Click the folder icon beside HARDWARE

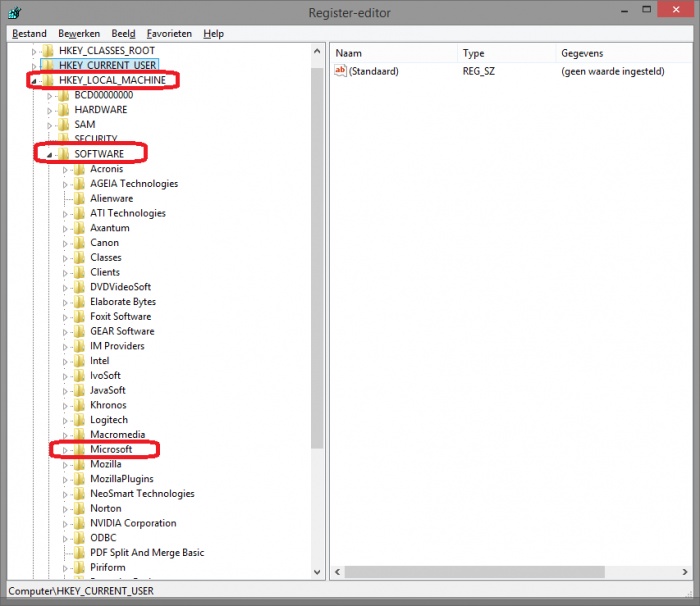point(63,110)
